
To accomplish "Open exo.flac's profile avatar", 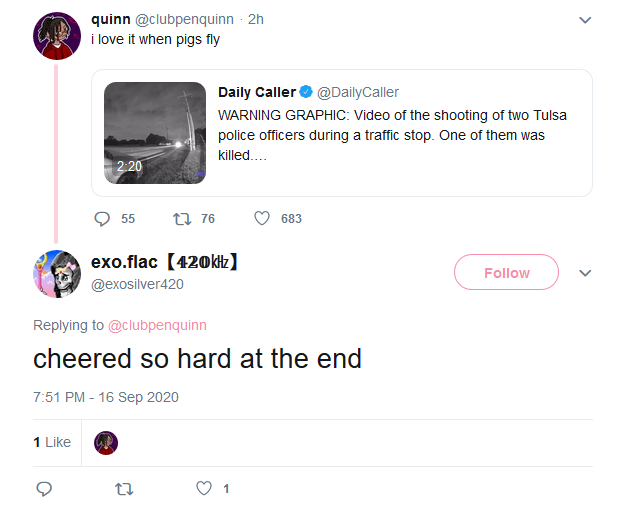I will [56, 273].
